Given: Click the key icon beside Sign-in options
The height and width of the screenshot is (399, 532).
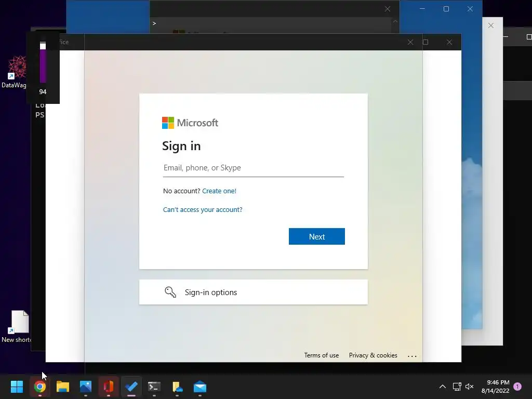Looking at the screenshot, I should (170, 292).
